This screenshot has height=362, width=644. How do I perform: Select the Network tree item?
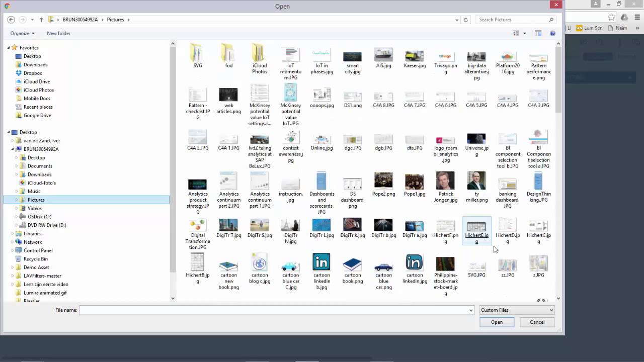tap(33, 242)
